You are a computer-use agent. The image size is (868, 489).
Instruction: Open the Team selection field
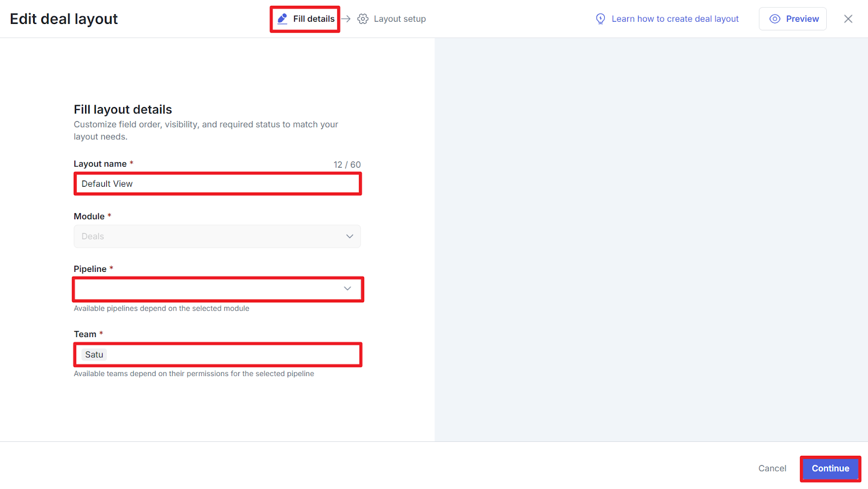click(x=217, y=354)
